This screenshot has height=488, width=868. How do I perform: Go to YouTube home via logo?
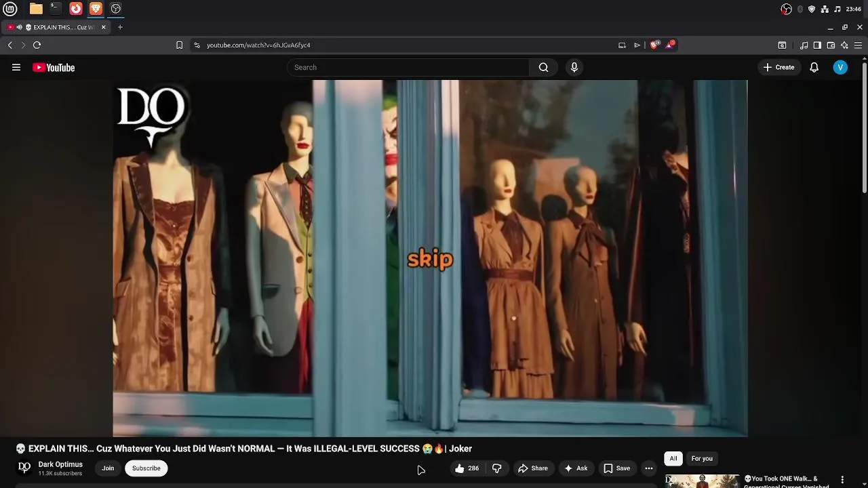click(54, 67)
